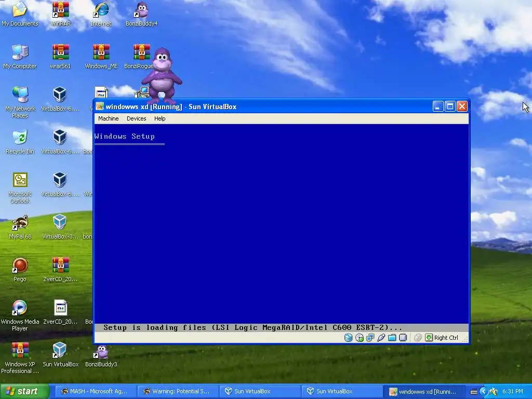The height and width of the screenshot is (399, 532).
Task: Click the shared folders status icon
Action: click(x=392, y=338)
